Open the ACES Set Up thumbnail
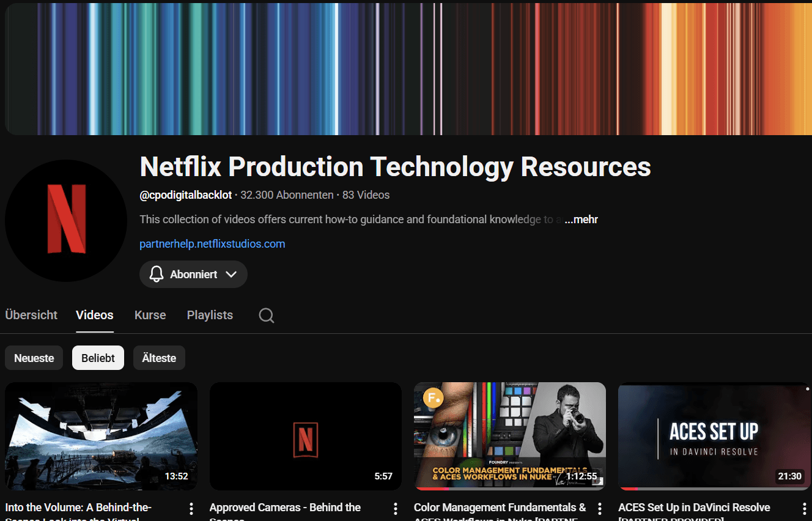The image size is (812, 521). 714,436
